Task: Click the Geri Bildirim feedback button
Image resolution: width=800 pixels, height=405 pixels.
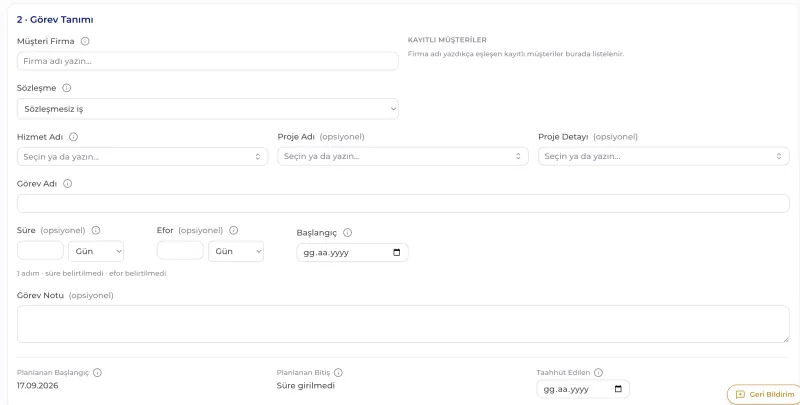Action: point(764,394)
